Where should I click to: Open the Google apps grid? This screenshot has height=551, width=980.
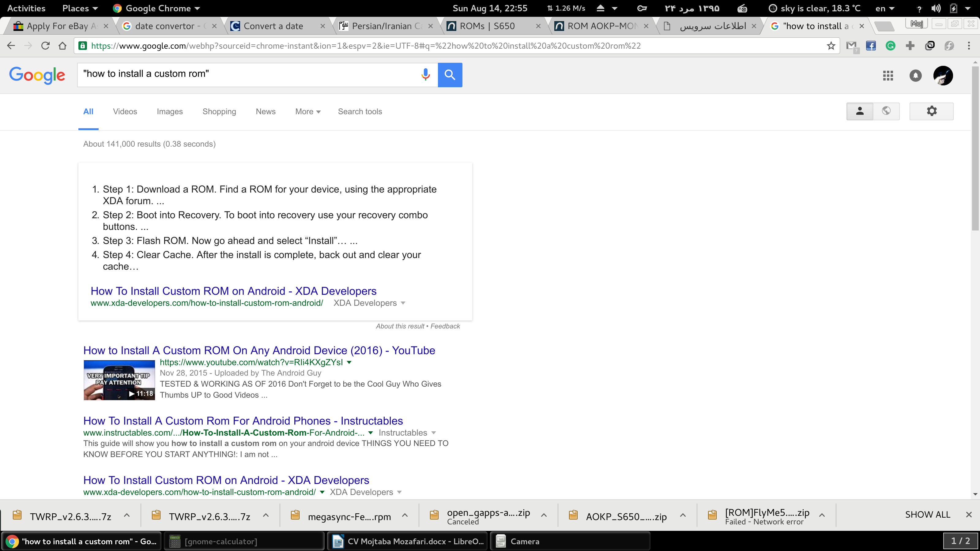(888, 76)
